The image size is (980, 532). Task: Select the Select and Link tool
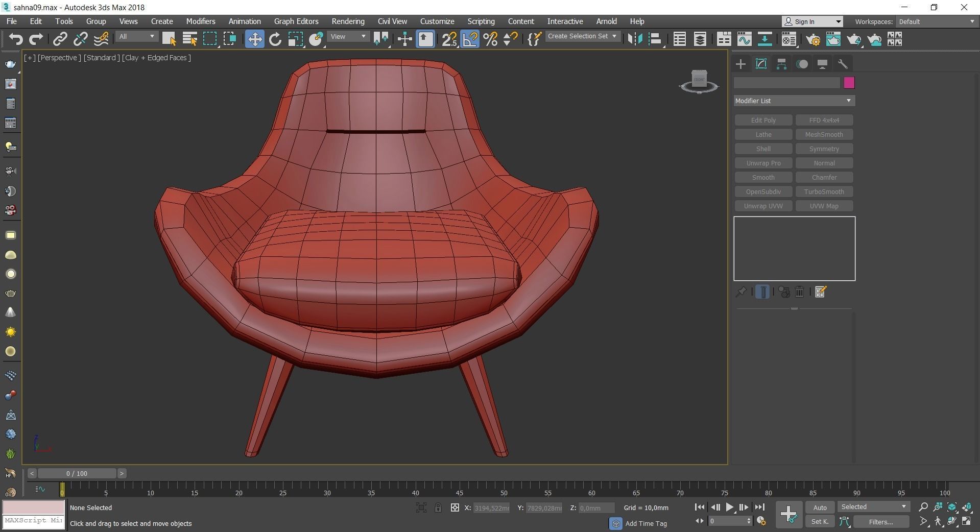(60, 39)
